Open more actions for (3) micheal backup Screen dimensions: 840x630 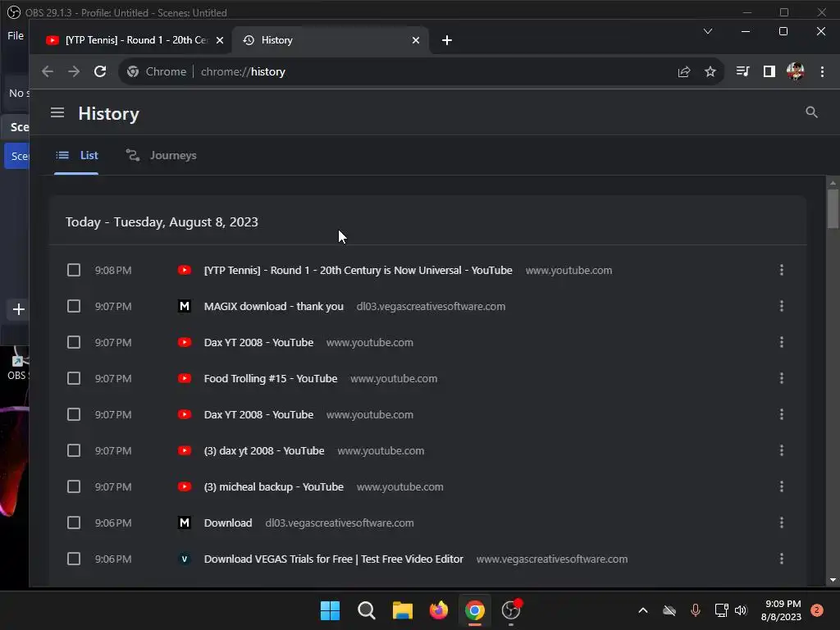tap(781, 486)
